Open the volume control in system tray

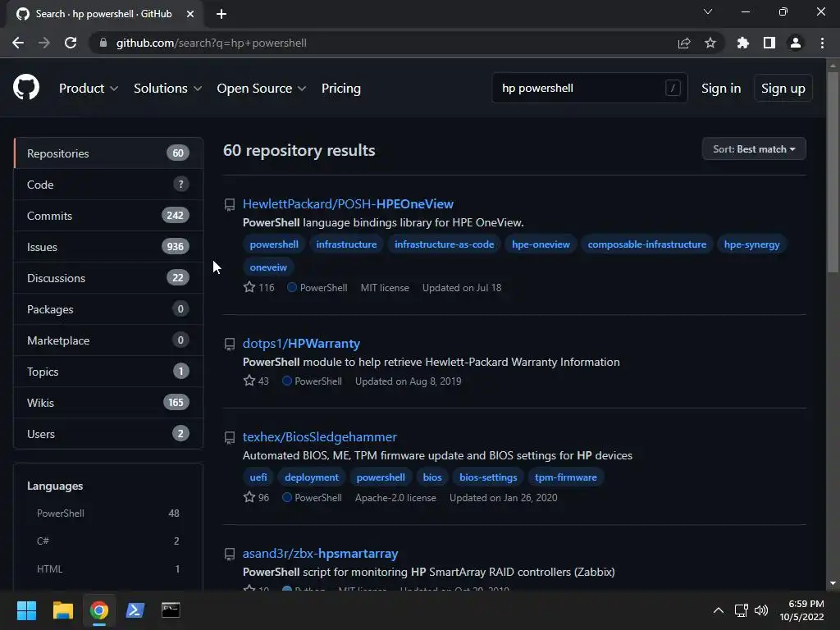point(760,610)
